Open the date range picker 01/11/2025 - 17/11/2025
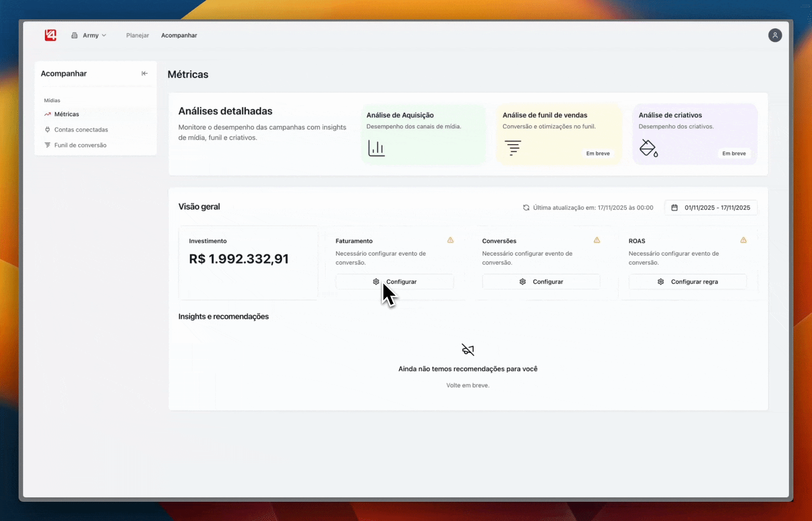The width and height of the screenshot is (812, 521). pyautogui.click(x=711, y=207)
